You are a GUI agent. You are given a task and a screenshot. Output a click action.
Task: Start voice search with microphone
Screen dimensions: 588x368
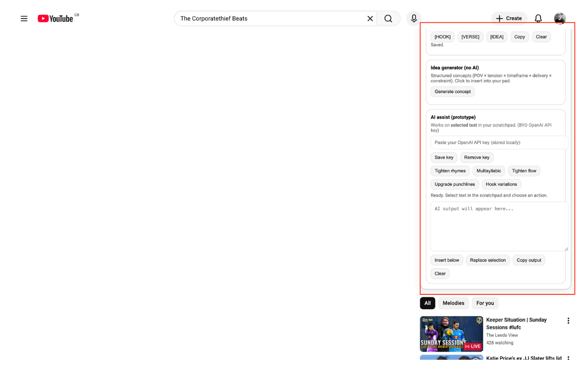coord(414,18)
